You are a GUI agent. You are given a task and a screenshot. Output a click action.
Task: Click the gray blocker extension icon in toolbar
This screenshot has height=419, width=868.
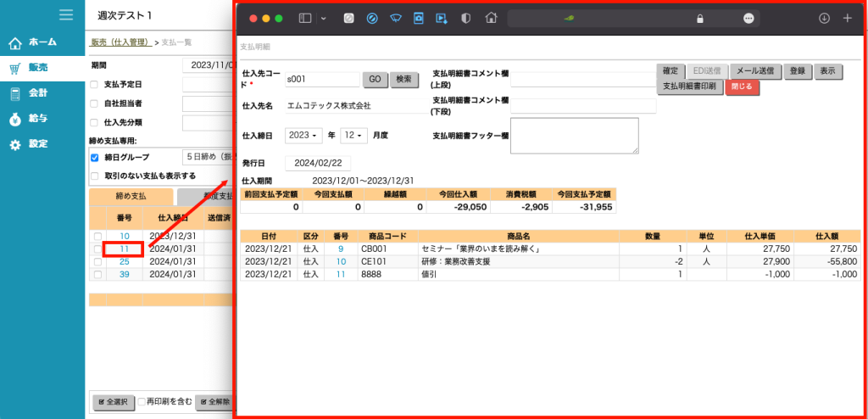pos(348,19)
